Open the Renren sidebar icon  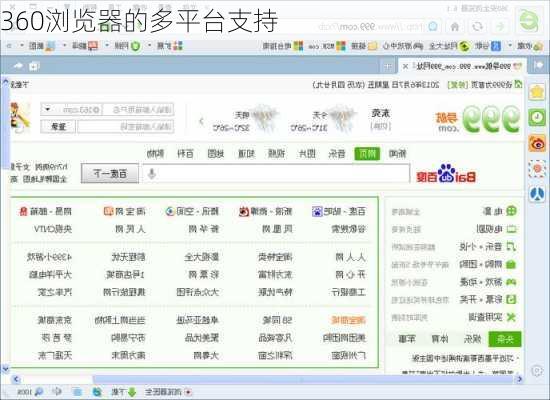537,194
